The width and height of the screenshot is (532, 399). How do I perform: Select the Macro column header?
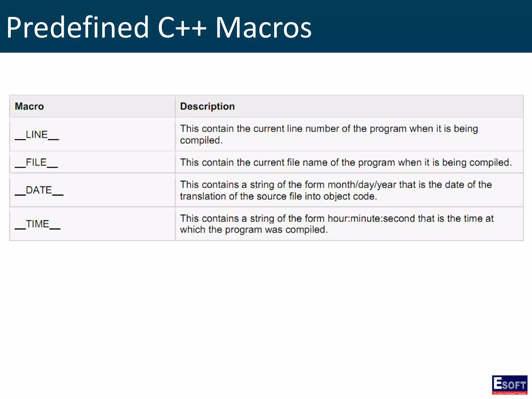[x=29, y=106]
